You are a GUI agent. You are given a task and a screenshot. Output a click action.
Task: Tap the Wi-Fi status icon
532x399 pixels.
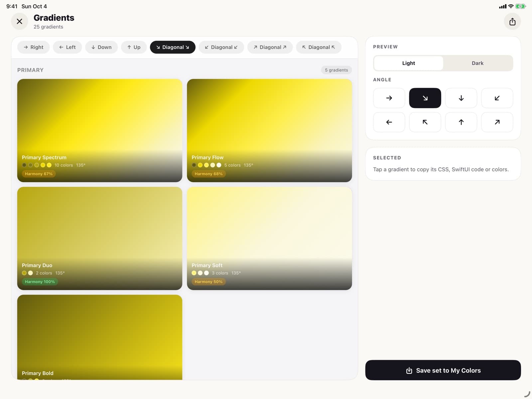[511, 6]
